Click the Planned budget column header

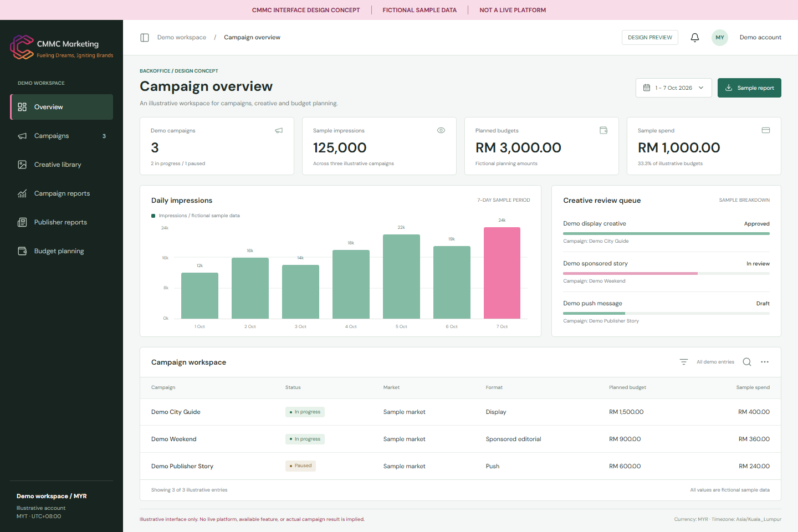pos(627,387)
